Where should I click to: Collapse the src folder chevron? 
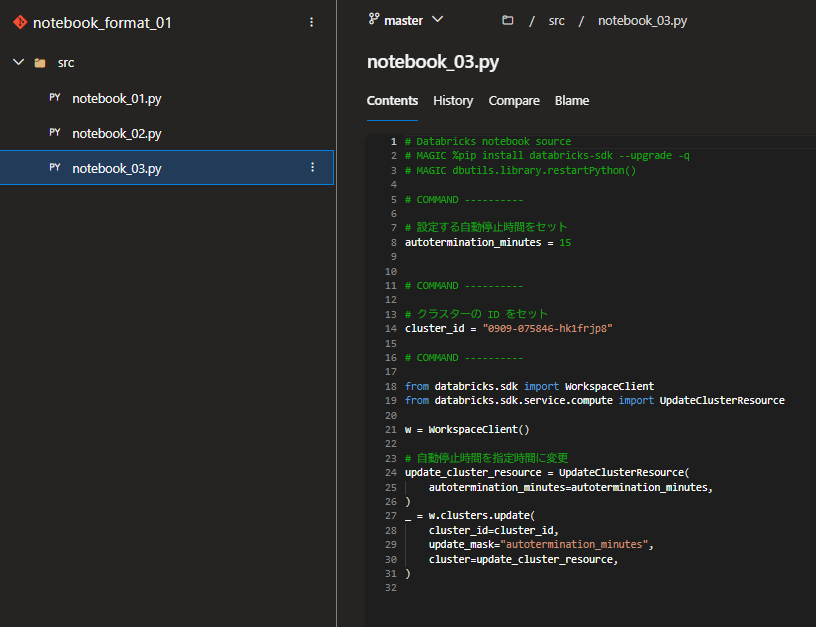pyautogui.click(x=18, y=62)
